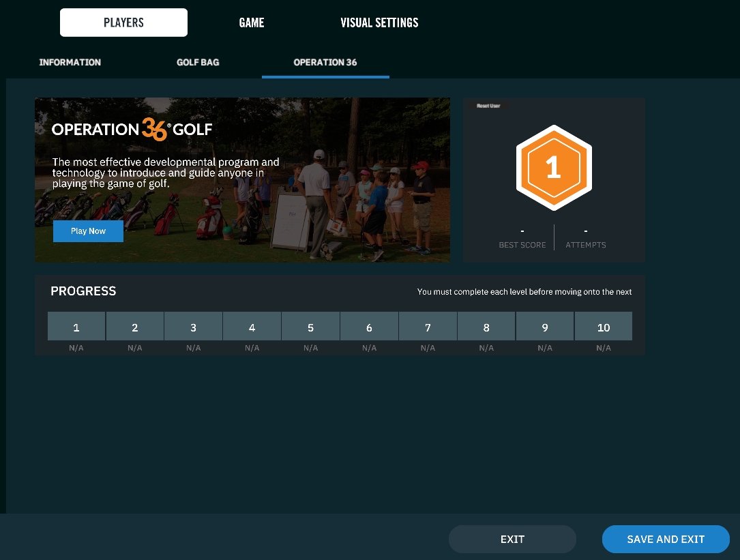Image resolution: width=740 pixels, height=560 pixels.
Task: Switch to the Players tab
Action: click(123, 23)
